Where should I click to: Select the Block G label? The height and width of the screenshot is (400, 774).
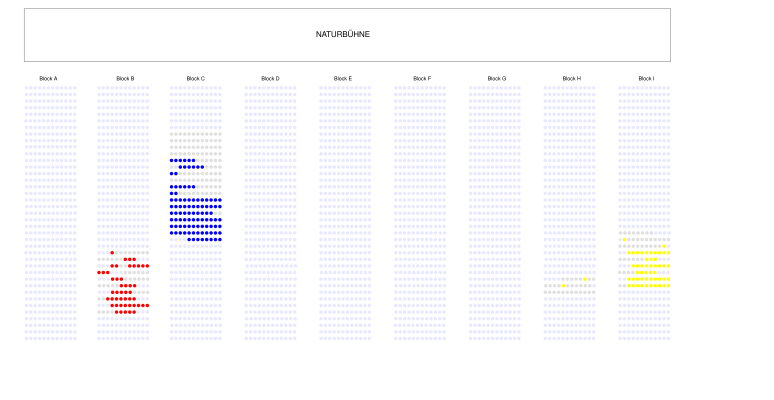click(497, 78)
